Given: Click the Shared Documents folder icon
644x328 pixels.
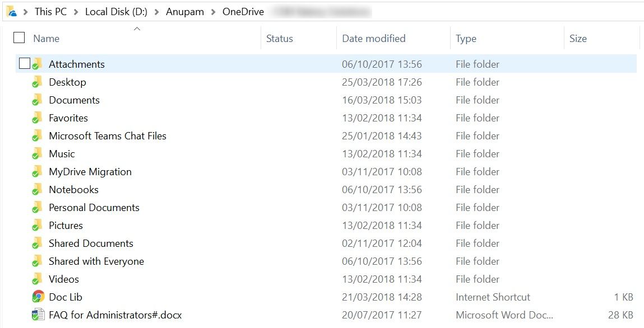Looking at the screenshot, I should point(38,243).
